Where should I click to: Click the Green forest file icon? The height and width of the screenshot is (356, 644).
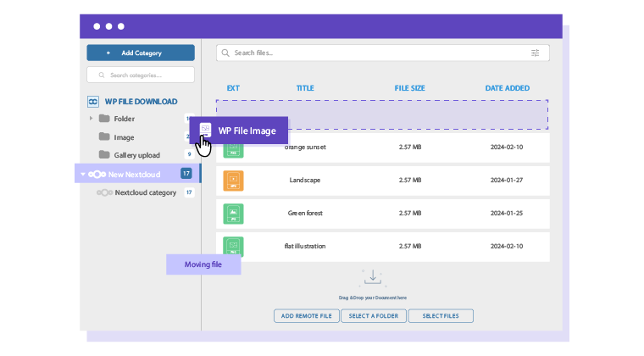tap(233, 214)
